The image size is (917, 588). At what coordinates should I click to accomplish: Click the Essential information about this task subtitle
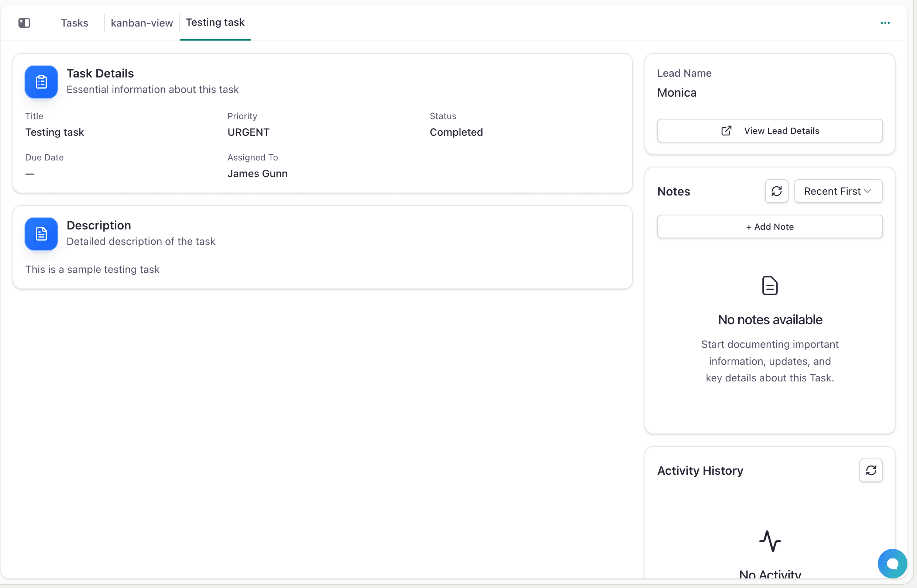(152, 89)
